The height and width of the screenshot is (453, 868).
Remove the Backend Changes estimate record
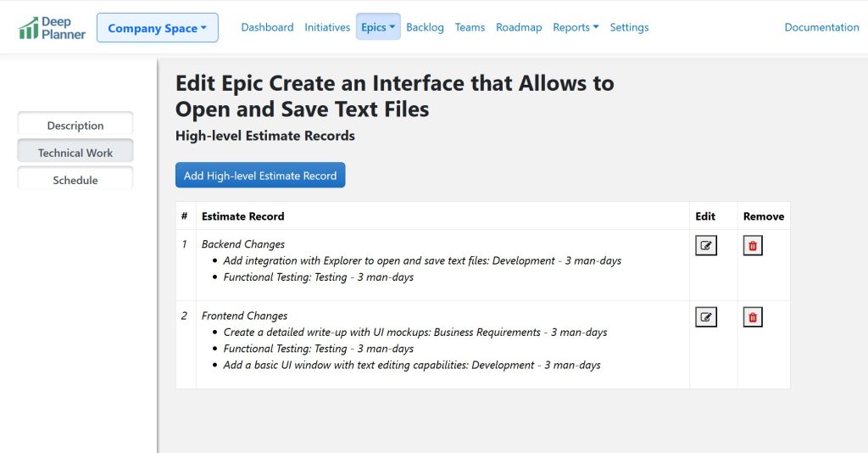pyautogui.click(x=753, y=246)
